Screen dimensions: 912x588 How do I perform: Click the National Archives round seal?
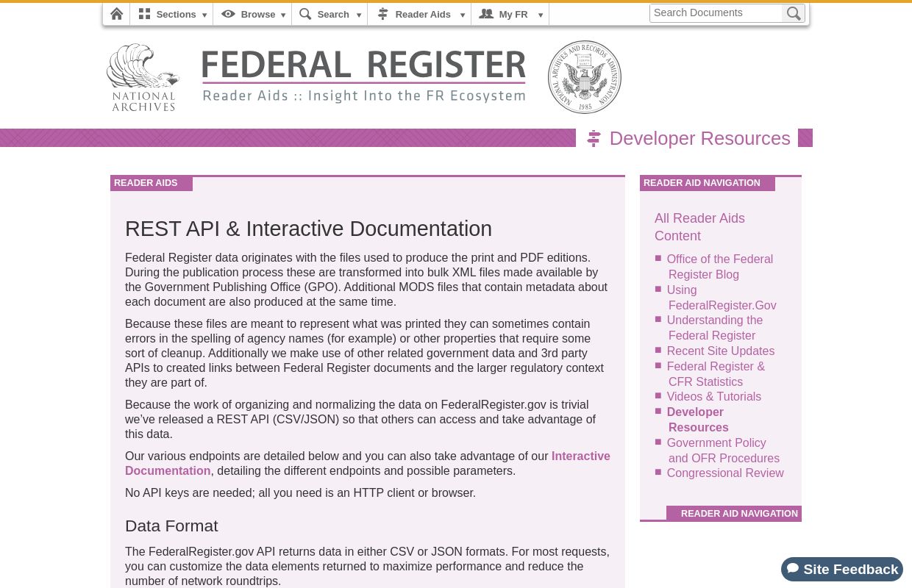(585, 77)
